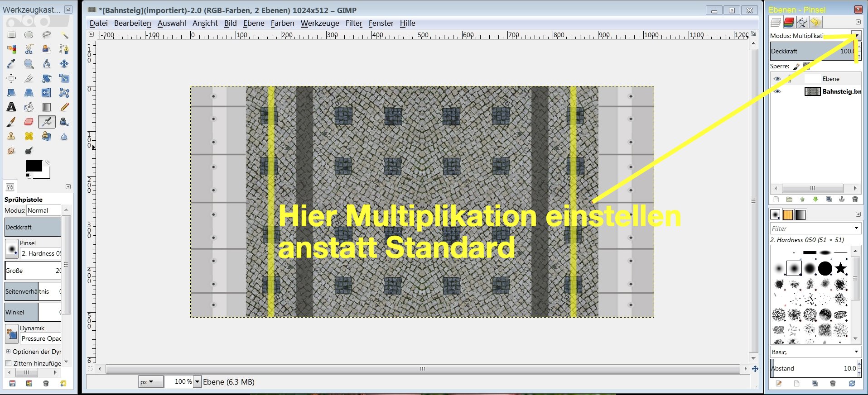Select the Move tool
The height and width of the screenshot is (395, 868).
[x=64, y=64]
